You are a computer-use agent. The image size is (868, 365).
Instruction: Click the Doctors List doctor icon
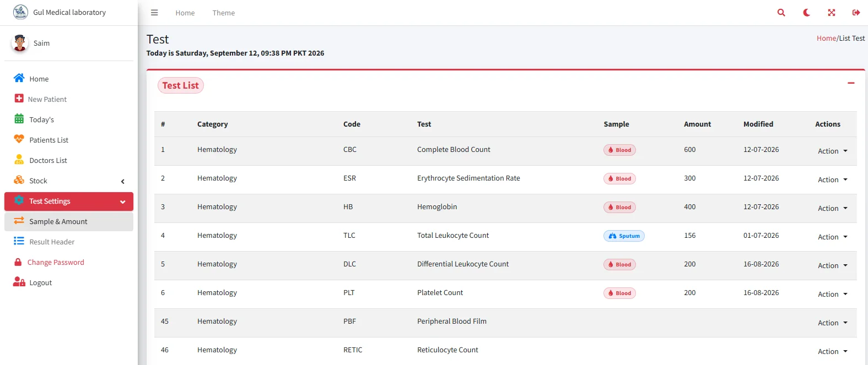coord(19,160)
